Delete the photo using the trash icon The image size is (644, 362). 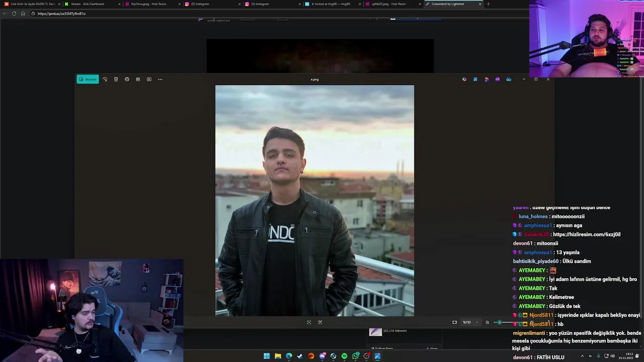click(116, 79)
